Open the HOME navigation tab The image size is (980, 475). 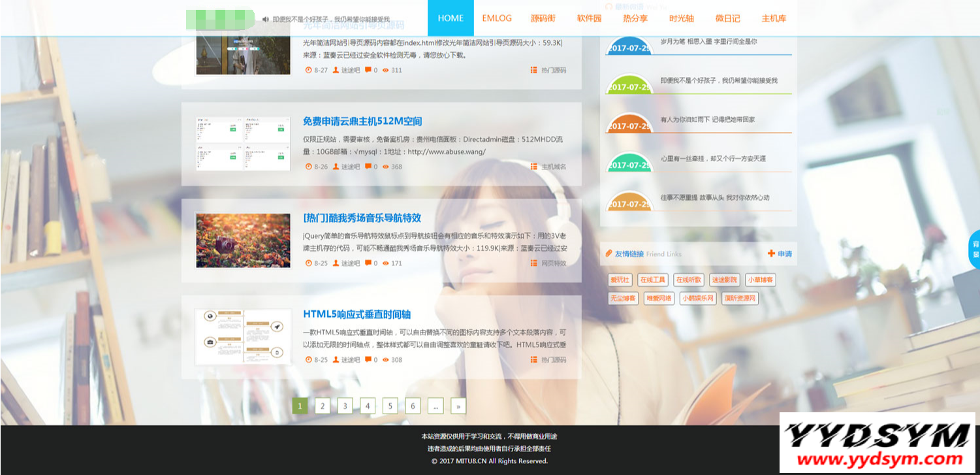coord(450,18)
